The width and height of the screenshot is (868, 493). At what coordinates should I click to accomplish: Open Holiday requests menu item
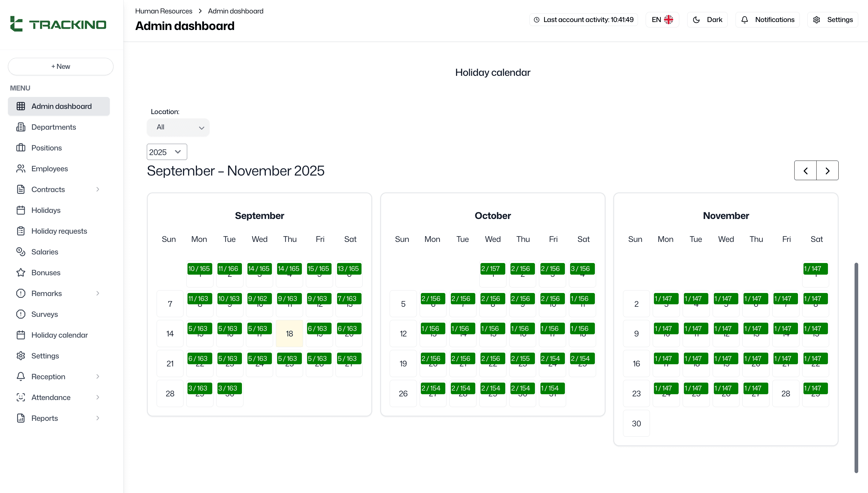59,231
